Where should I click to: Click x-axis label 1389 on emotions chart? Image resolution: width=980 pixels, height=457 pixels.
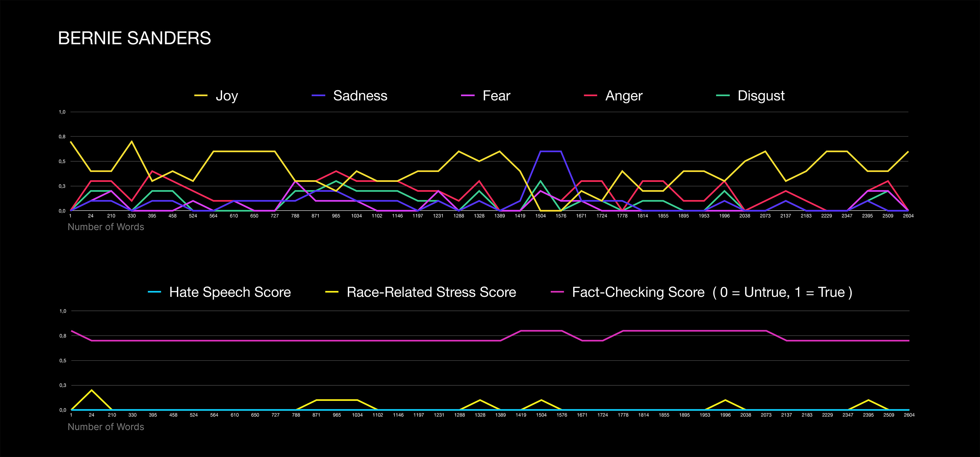pyautogui.click(x=500, y=216)
